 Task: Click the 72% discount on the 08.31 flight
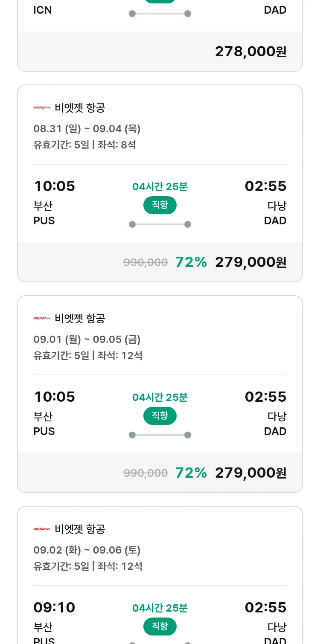coord(191,262)
